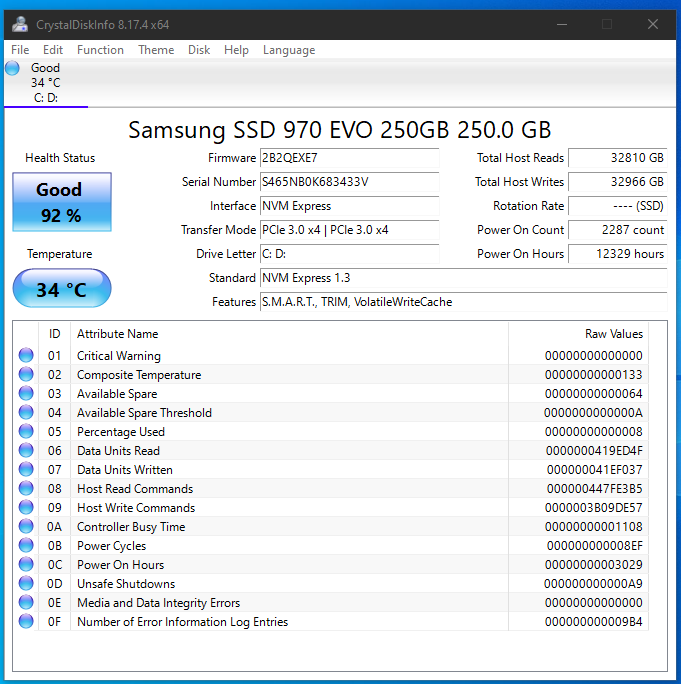Open the Edit menu
Image resolution: width=681 pixels, height=684 pixels.
[53, 50]
